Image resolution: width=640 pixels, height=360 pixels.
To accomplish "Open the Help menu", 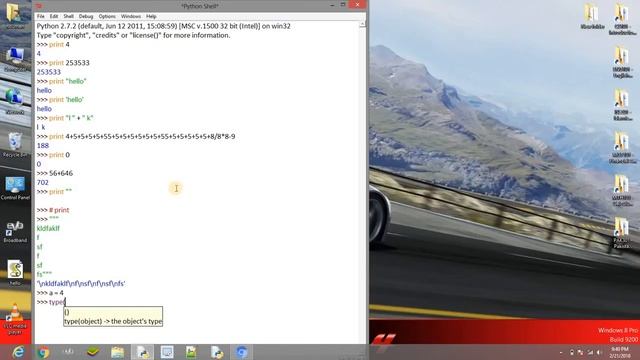I will tap(151, 16).
